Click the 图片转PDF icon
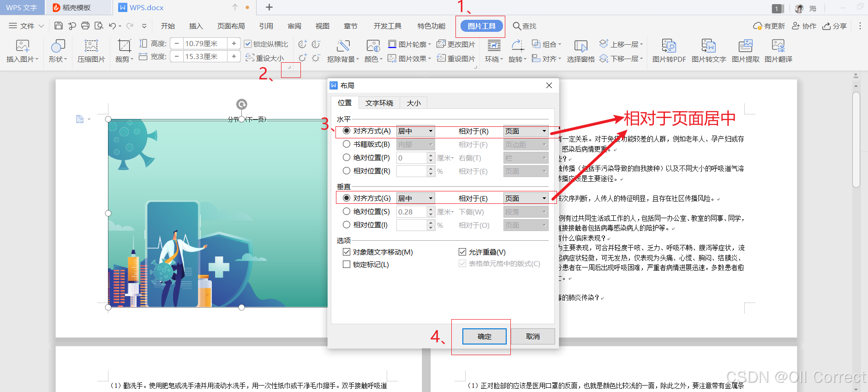The width and height of the screenshot is (868, 392). point(669,46)
